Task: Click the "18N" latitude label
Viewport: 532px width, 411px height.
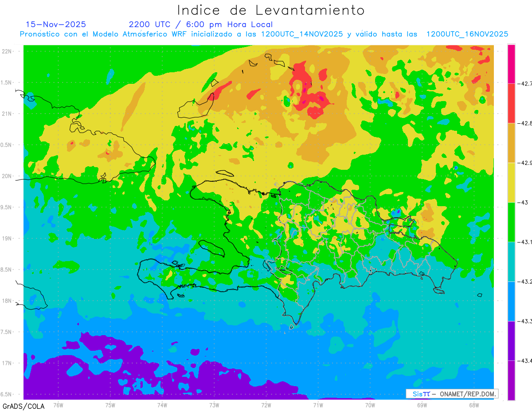Action: (x=8, y=301)
